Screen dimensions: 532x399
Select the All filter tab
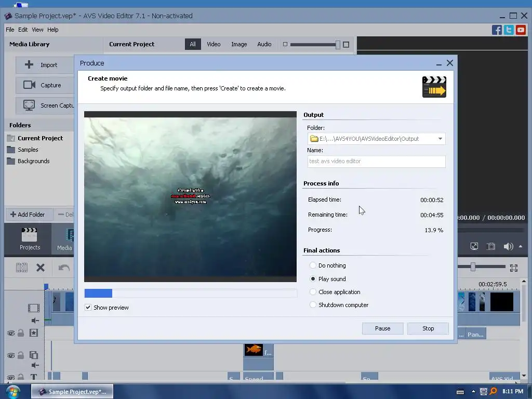[x=193, y=44]
